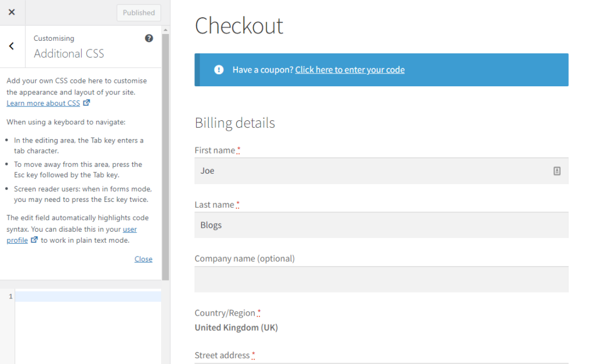Click the Company name (optional) label
Viewport: 589px width, 364px height.
[x=244, y=258]
